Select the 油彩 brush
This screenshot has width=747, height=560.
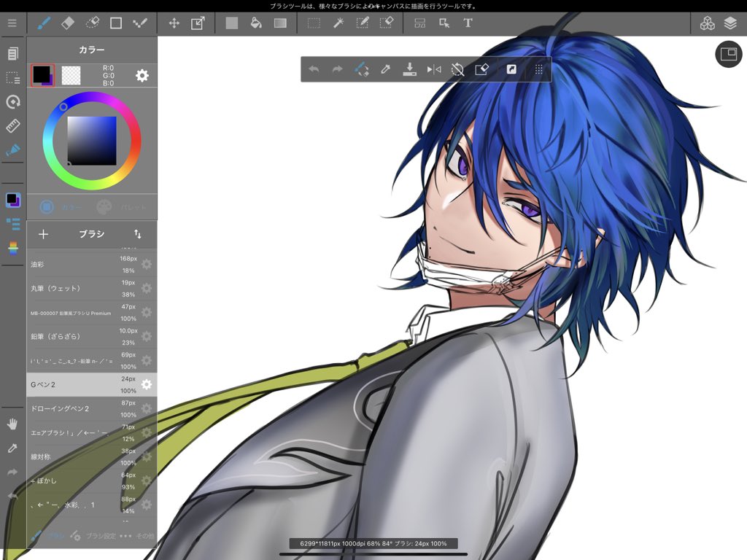(x=92, y=264)
